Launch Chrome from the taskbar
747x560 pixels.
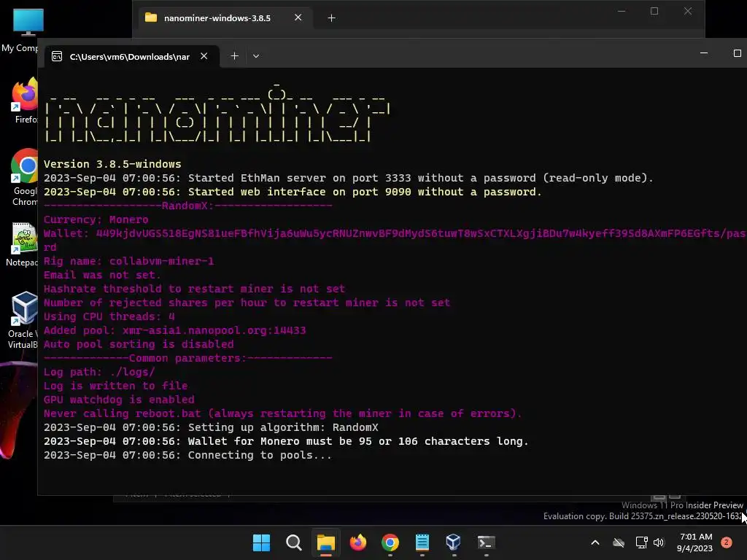390,542
